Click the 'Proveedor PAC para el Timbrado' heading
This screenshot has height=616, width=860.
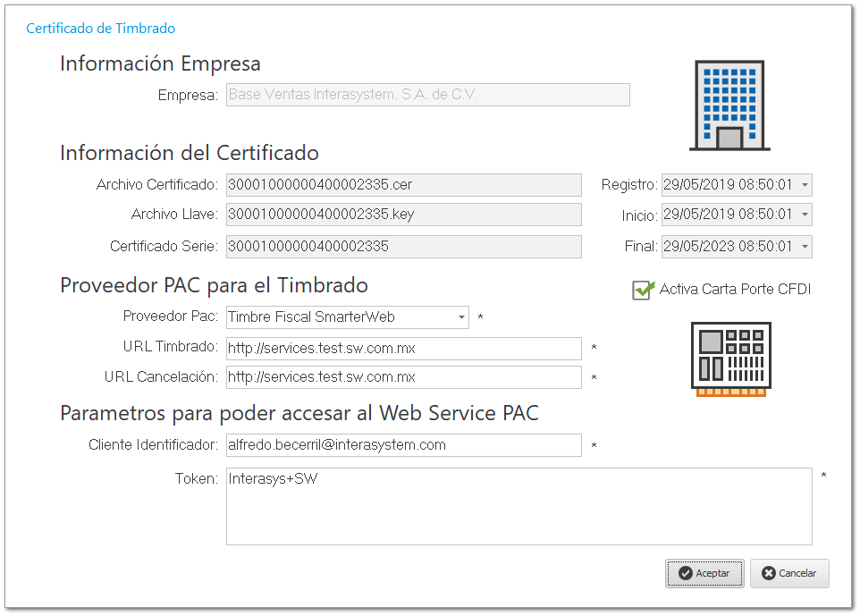214,286
